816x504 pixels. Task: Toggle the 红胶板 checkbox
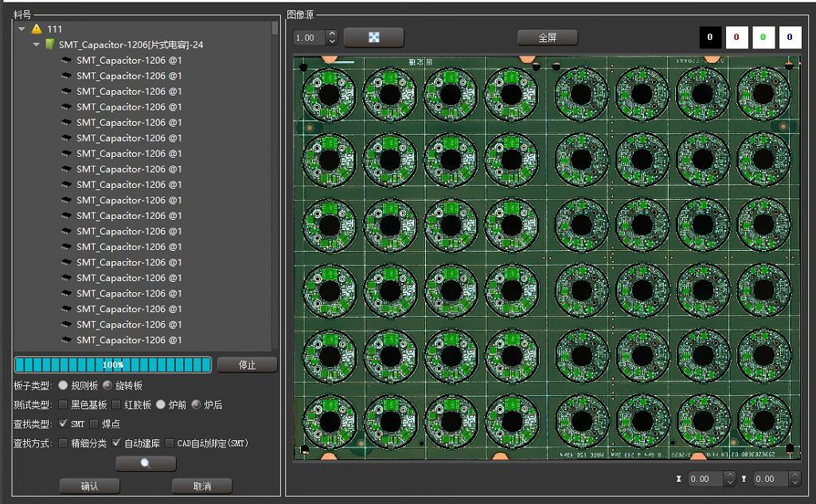(116, 404)
